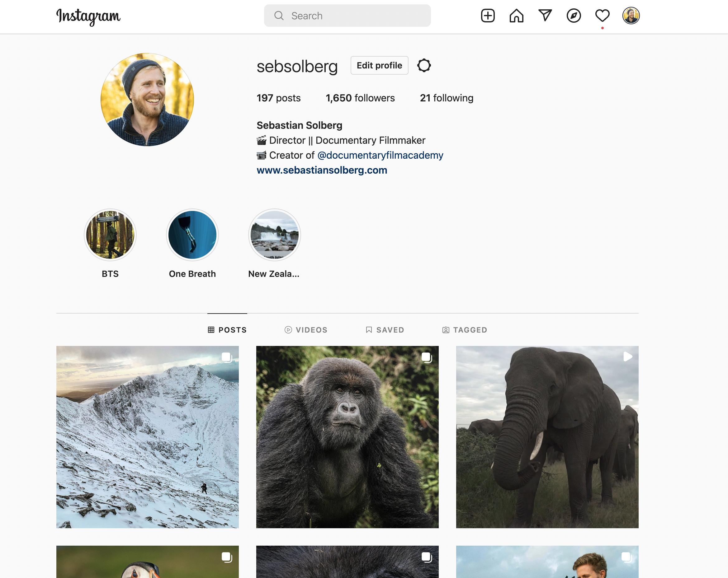728x578 pixels.
Task: Open direct messages paper plane icon
Action: (545, 16)
